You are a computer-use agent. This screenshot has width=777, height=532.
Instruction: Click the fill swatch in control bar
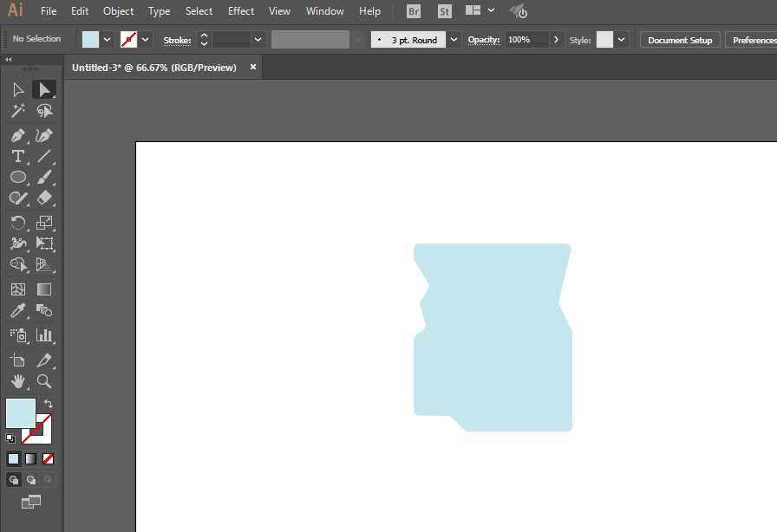tap(91, 40)
